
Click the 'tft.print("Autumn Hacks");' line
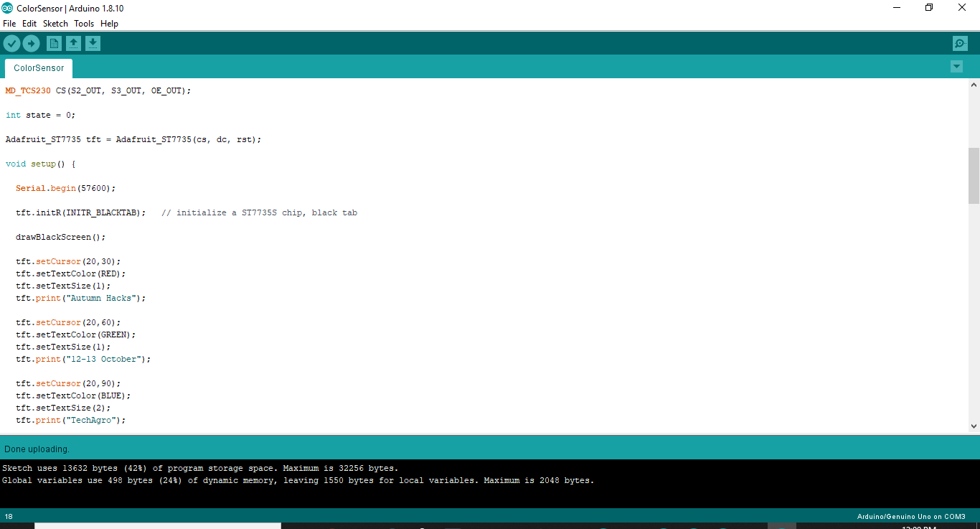click(80, 298)
